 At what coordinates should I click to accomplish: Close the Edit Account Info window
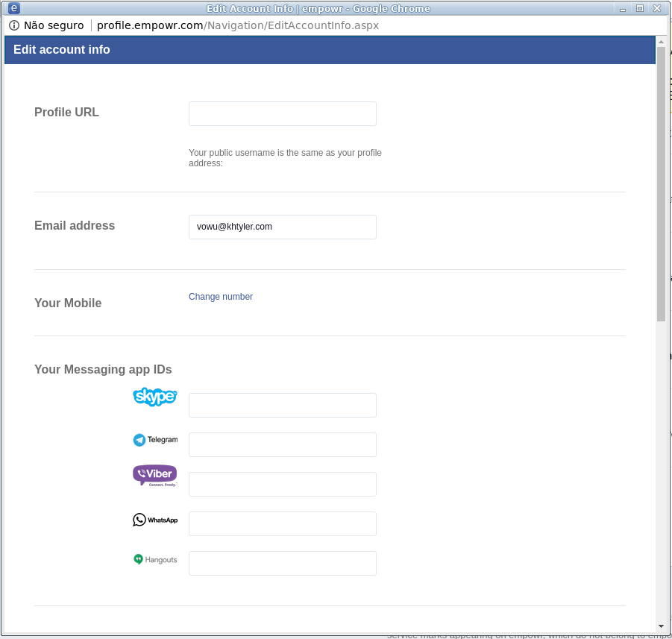[x=657, y=8]
